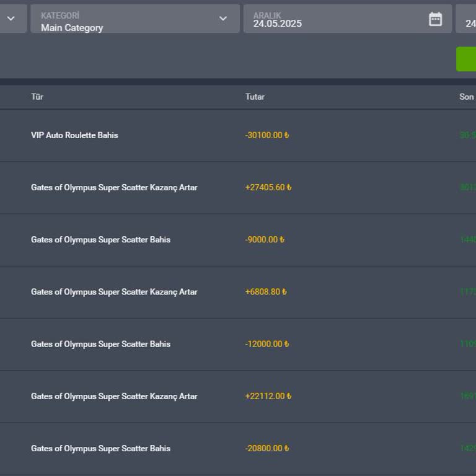Click the Tür column header
476x476 pixels.
pyautogui.click(x=37, y=97)
